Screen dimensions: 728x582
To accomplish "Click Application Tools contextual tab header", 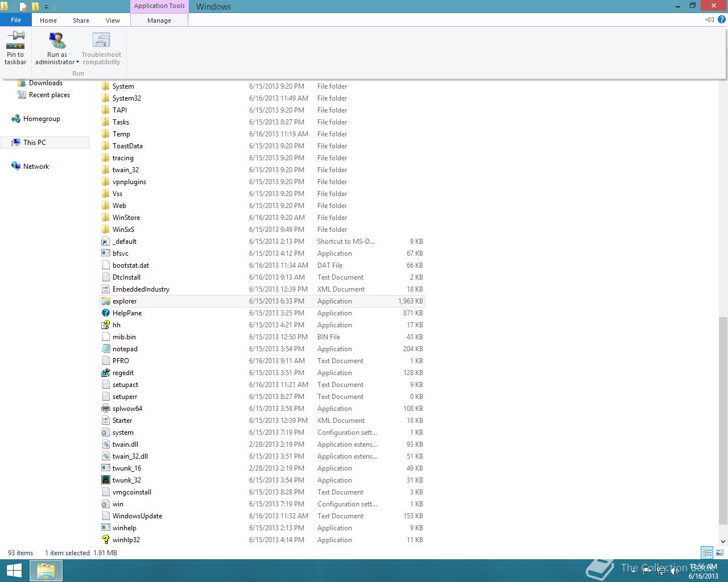I will 159,6.
